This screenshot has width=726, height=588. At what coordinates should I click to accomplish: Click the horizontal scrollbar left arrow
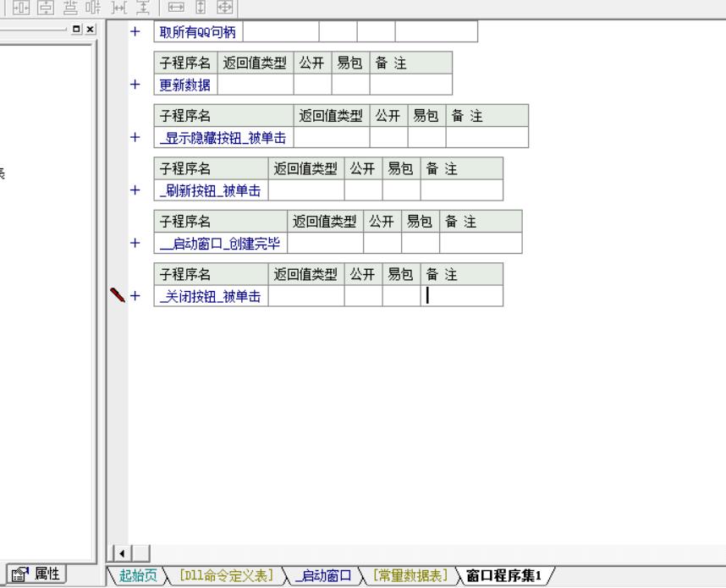(122, 553)
